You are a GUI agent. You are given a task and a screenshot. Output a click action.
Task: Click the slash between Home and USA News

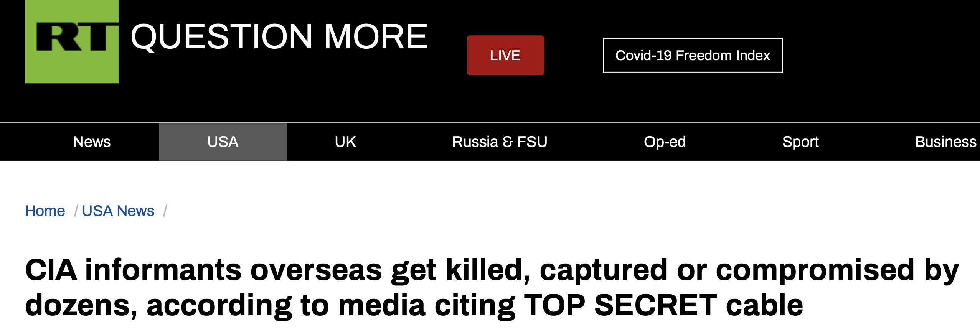[x=76, y=211]
